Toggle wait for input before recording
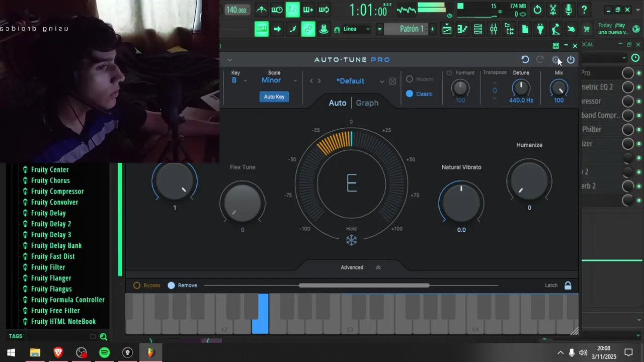This screenshot has height=362, width=644. (277, 10)
